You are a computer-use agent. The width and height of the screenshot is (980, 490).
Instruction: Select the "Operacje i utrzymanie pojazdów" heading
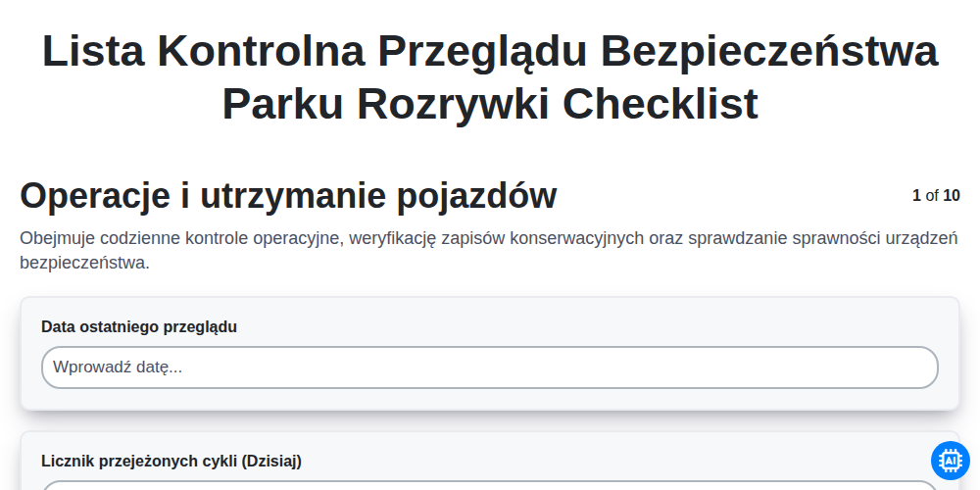(288, 196)
